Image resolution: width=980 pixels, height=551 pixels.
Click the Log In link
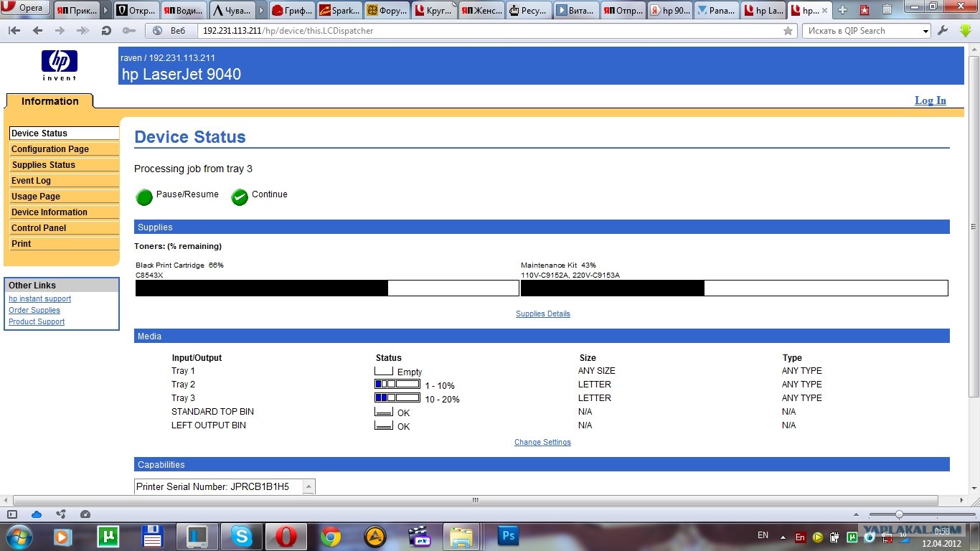tap(930, 100)
